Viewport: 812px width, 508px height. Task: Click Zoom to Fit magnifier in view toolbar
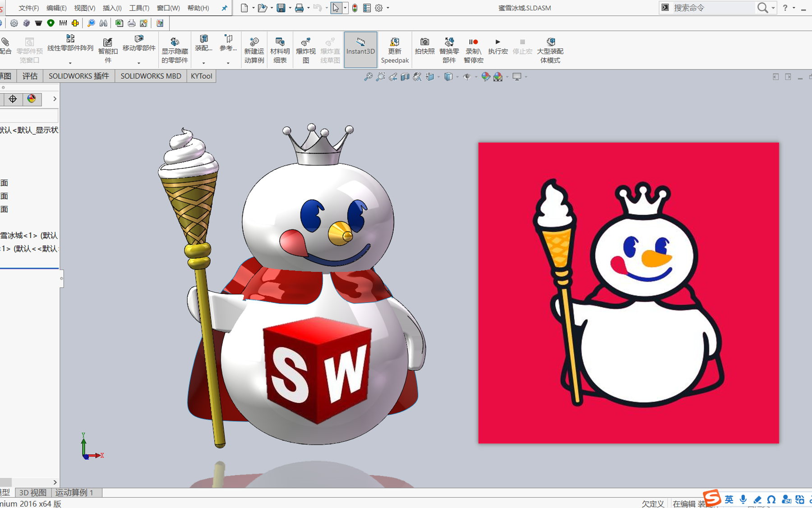(368, 77)
